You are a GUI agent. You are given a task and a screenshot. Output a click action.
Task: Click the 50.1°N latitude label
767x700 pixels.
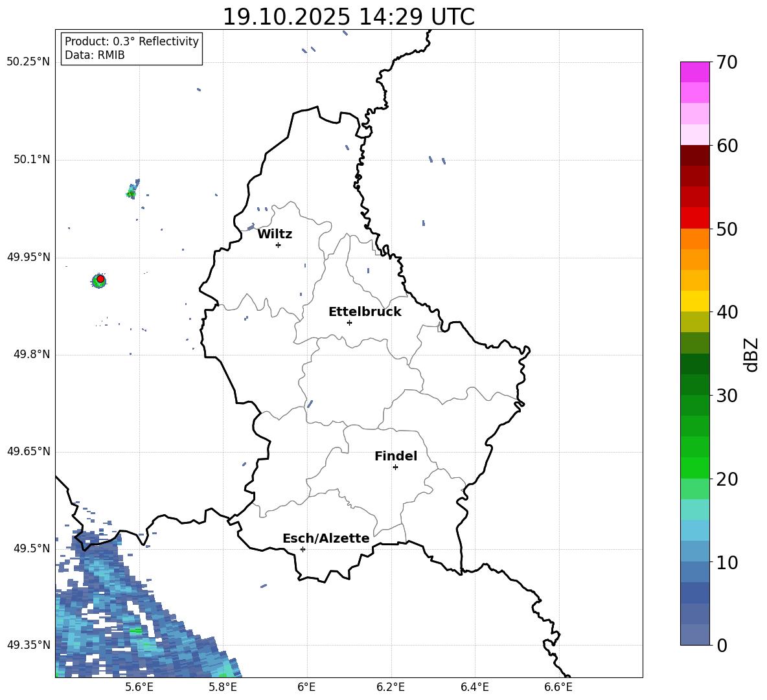pyautogui.click(x=32, y=160)
